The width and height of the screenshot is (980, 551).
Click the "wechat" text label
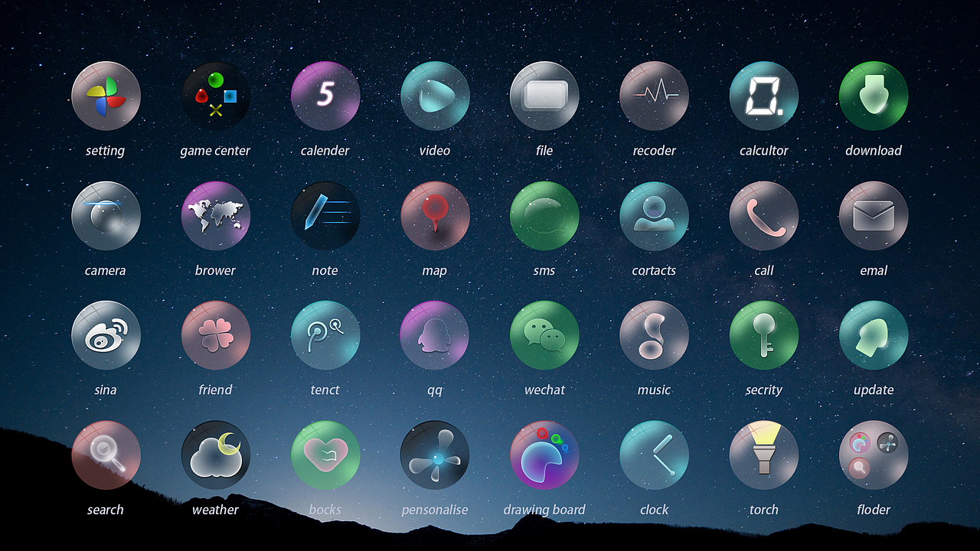[544, 390]
